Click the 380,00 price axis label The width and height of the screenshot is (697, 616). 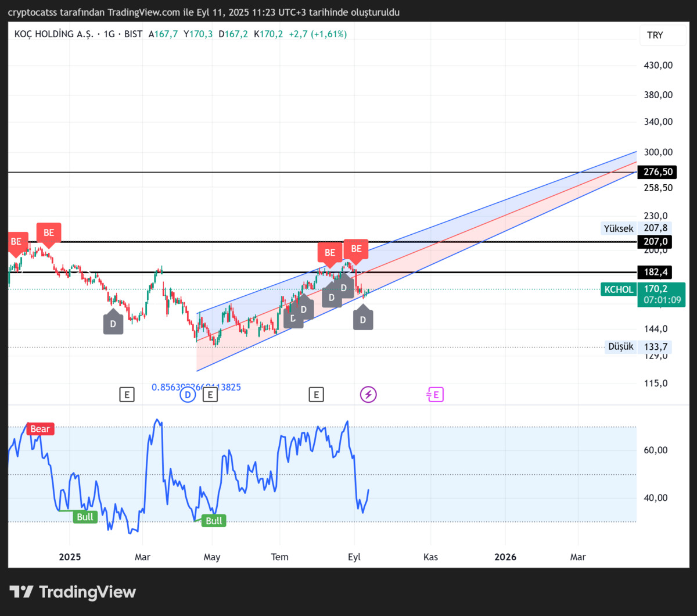click(659, 95)
